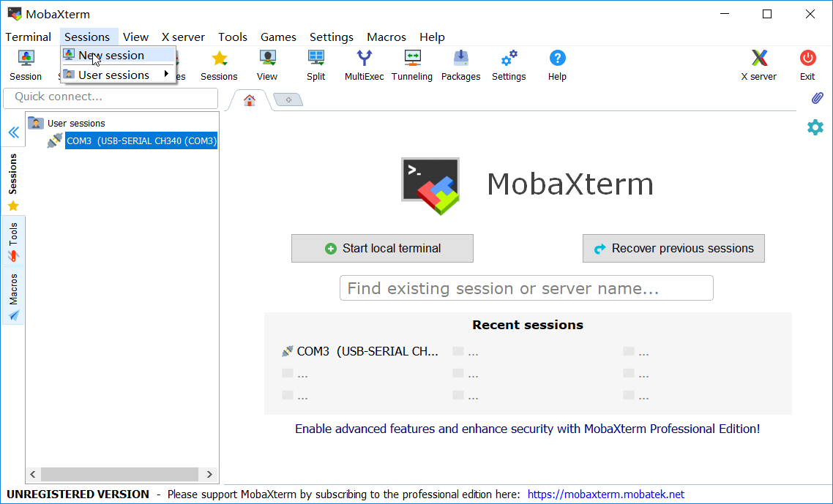Click the User sessions folder icon
Screen dimensions: 833x504
pyautogui.click(x=36, y=123)
